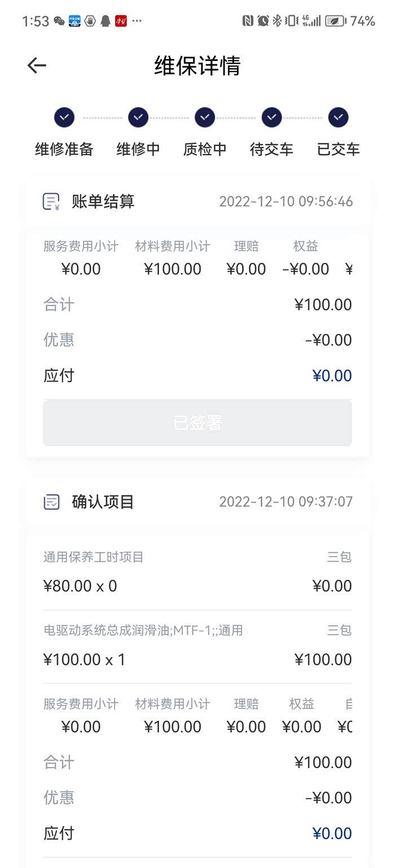Tap the 待交车 step checkmark icon

point(271,117)
